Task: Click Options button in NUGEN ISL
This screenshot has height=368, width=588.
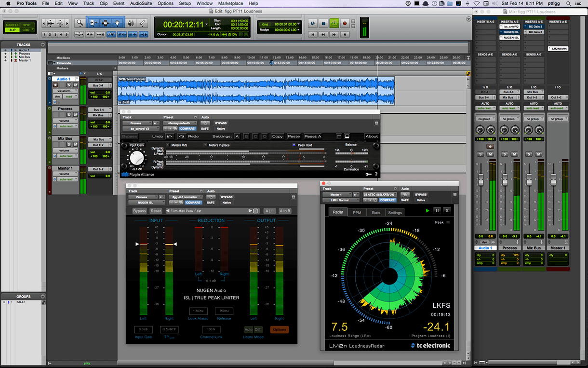Action: [x=279, y=330]
